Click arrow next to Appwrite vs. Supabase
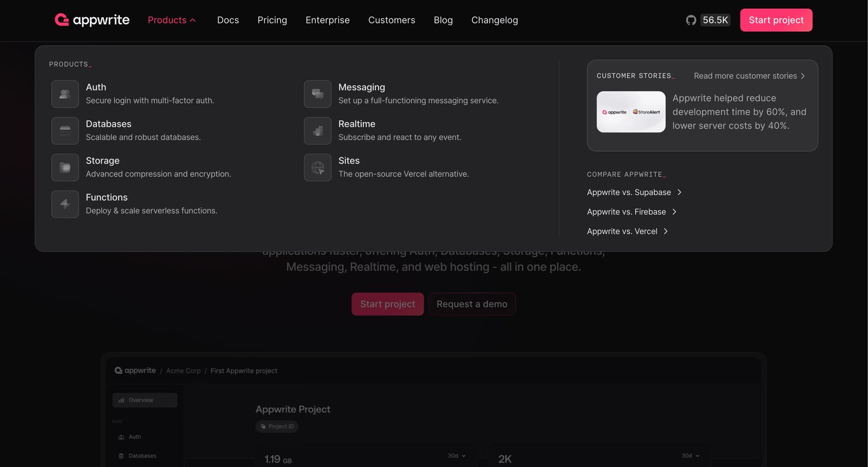Viewport: 868px width, 467px height. pyautogui.click(x=679, y=192)
